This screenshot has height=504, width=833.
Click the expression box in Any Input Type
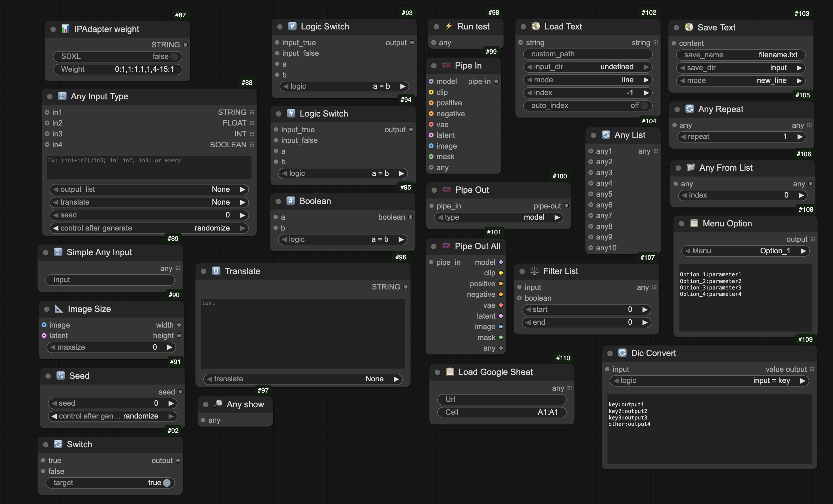click(149, 167)
